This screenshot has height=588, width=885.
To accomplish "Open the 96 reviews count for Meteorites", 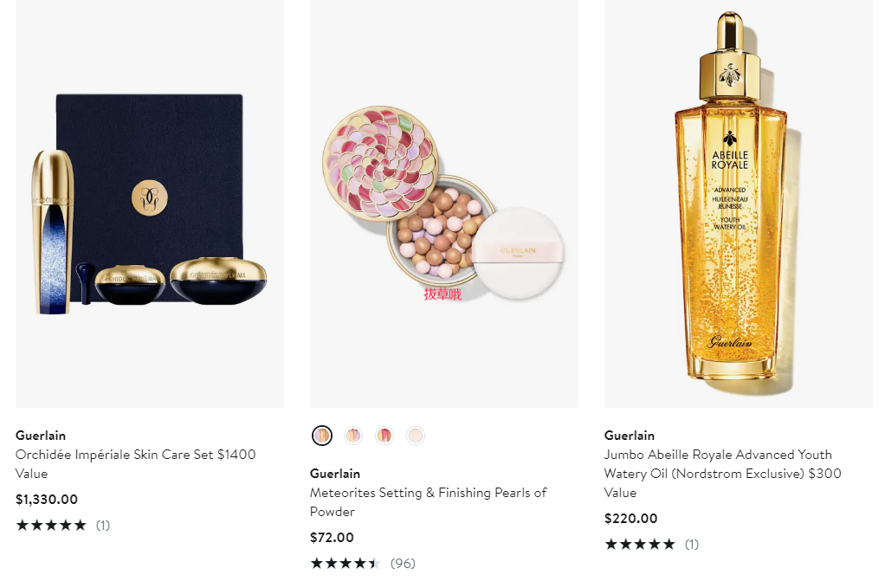I will (x=403, y=563).
